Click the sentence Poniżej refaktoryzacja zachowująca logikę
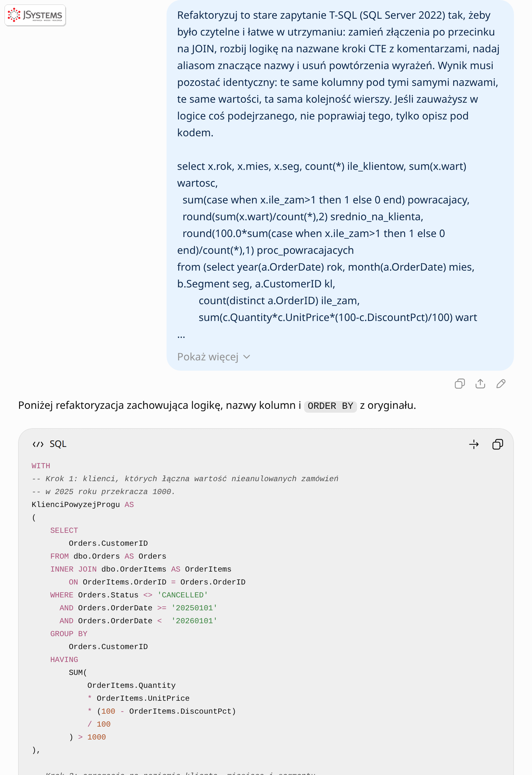Image resolution: width=532 pixels, height=775 pixels. coord(217,406)
